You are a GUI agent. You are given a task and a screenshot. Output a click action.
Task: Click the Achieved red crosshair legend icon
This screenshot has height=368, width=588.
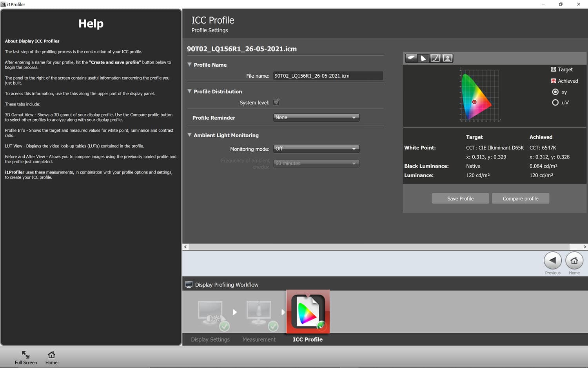(554, 81)
